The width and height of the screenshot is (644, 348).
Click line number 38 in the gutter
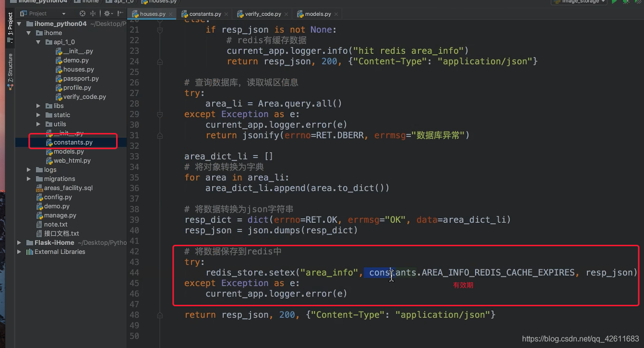tap(134, 209)
